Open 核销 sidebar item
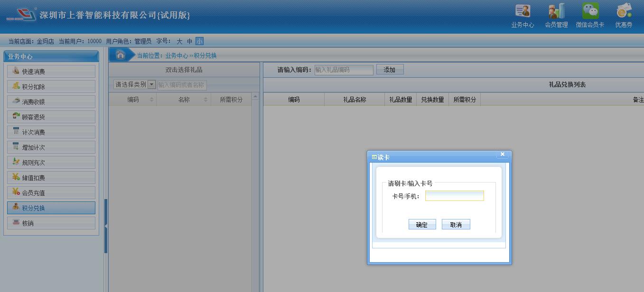 pyautogui.click(x=51, y=223)
